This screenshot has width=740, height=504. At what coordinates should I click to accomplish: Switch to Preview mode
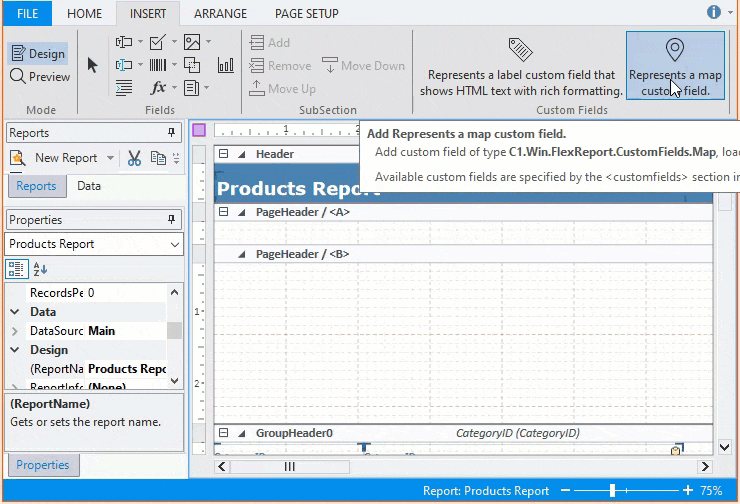tap(40, 77)
